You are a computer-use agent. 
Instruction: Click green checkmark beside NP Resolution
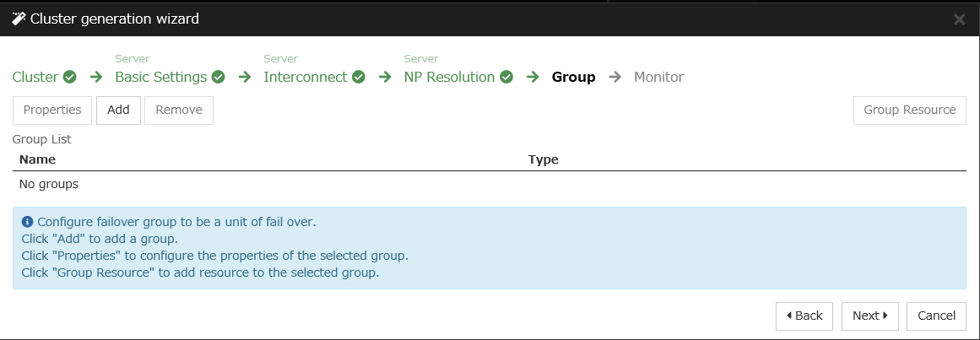pos(506,78)
